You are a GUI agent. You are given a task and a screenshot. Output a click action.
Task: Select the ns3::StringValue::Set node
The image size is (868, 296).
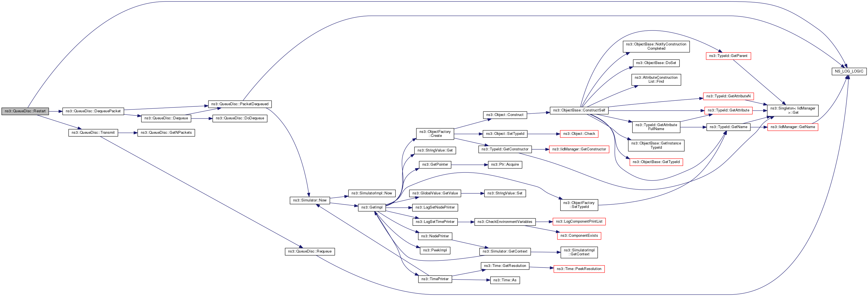click(505, 193)
